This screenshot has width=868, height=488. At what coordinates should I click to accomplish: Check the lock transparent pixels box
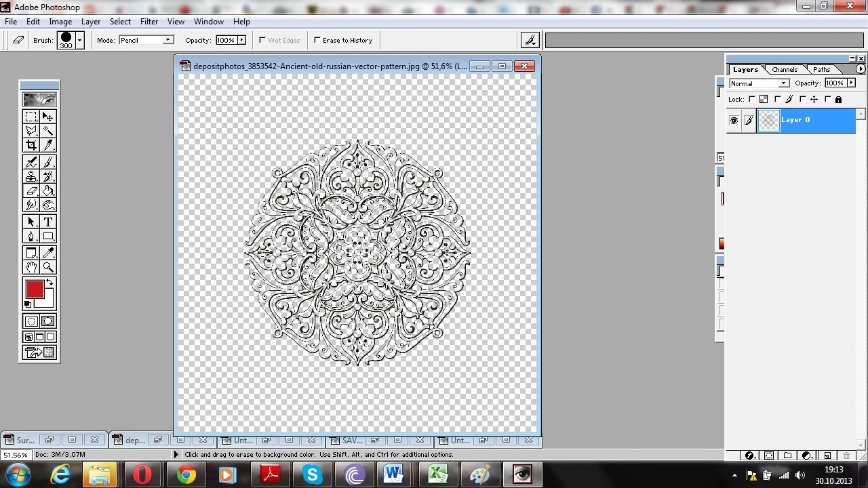[x=751, y=100]
